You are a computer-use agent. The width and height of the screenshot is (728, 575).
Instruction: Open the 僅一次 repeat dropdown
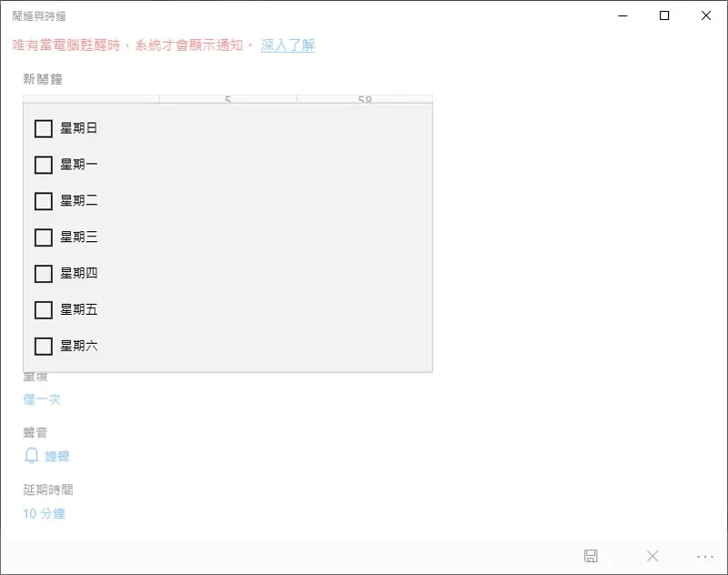pos(42,399)
